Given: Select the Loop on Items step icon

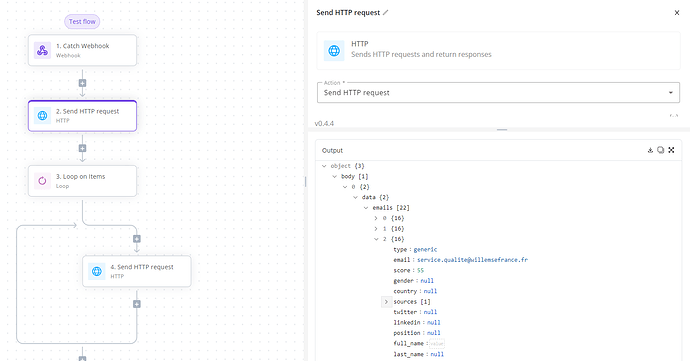Looking at the screenshot, I should click(x=42, y=181).
